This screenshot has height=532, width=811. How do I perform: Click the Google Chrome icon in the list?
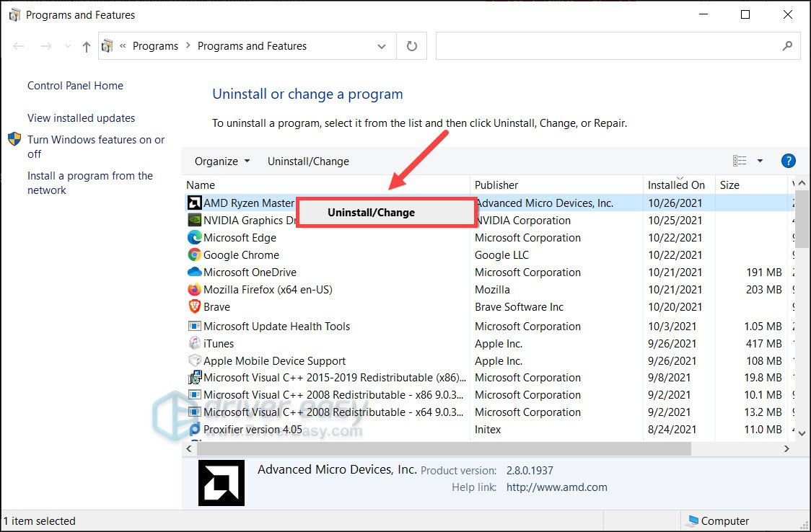(194, 255)
